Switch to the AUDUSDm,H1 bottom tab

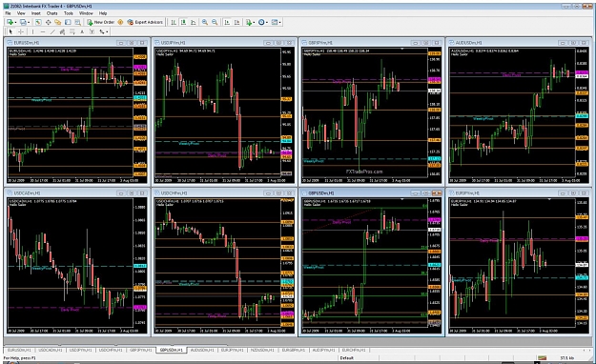click(202, 350)
